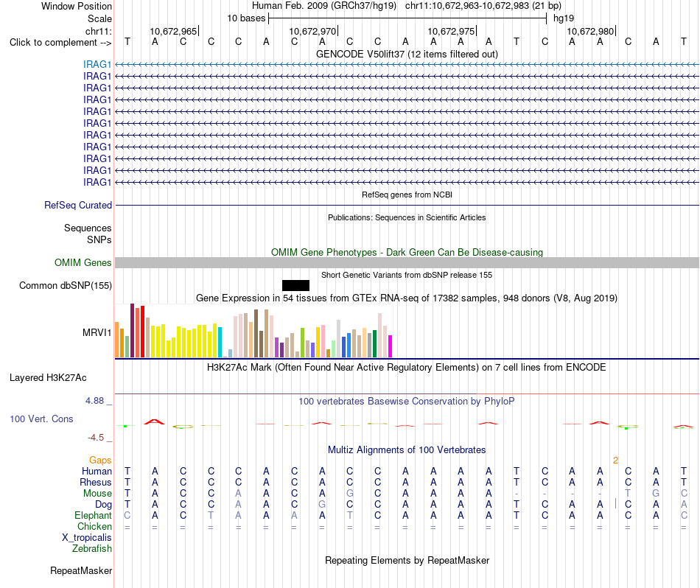Open the 100 vertebrates PhyloP conservation title
Image resolution: width=700 pixels, height=588 pixels.
coord(407,401)
